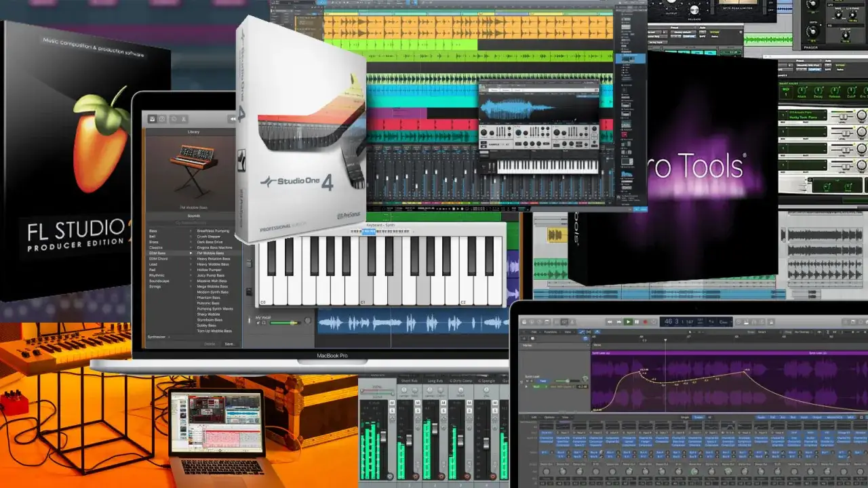Open the View menu in Logic tracks area
868x488 pixels.
point(568,332)
